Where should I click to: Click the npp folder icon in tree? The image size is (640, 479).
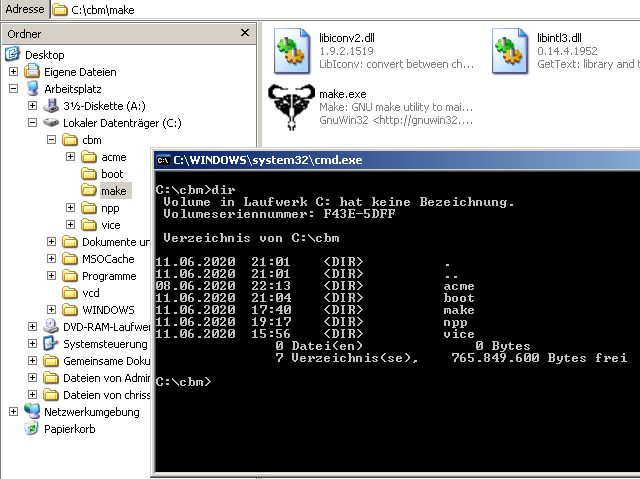pos(89,208)
